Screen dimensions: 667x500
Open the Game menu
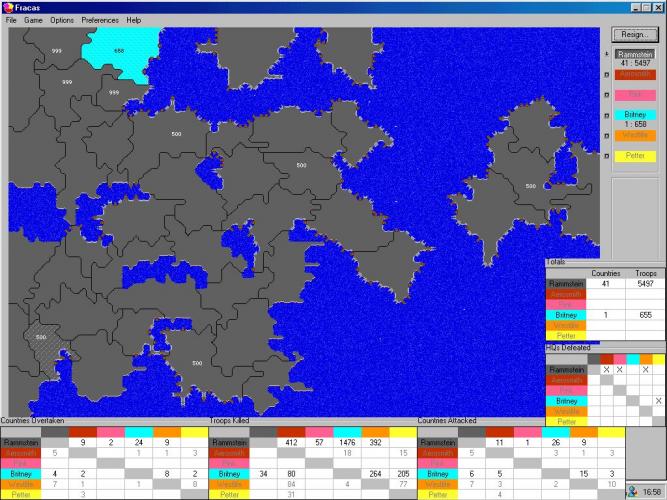pos(33,20)
